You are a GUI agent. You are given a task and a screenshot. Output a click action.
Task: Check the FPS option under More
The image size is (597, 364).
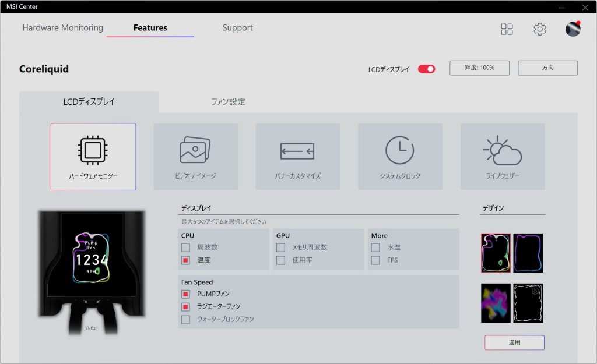pos(375,260)
